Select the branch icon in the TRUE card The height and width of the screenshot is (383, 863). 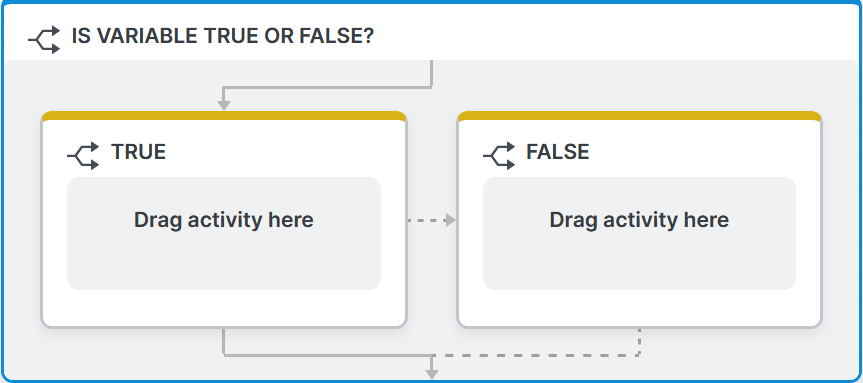pos(84,156)
